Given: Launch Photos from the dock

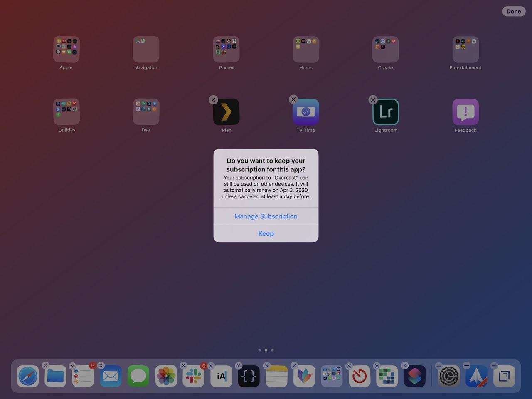Looking at the screenshot, I should tap(166, 376).
